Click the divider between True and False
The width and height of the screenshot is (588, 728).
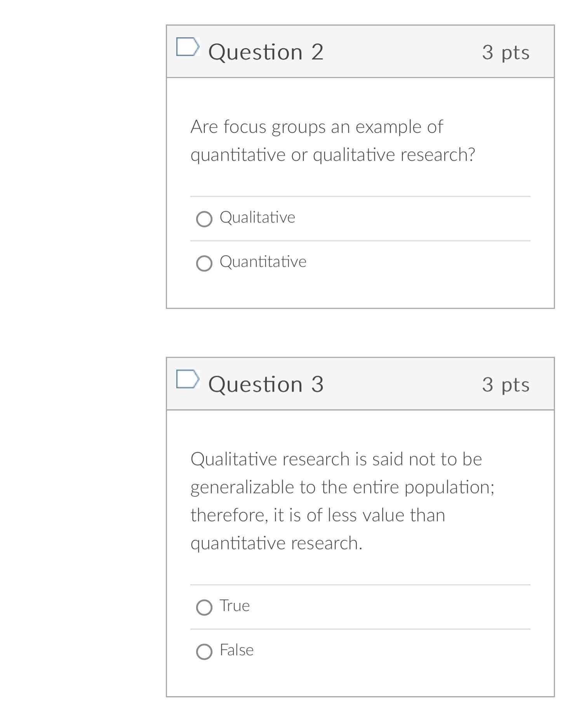[360, 628]
